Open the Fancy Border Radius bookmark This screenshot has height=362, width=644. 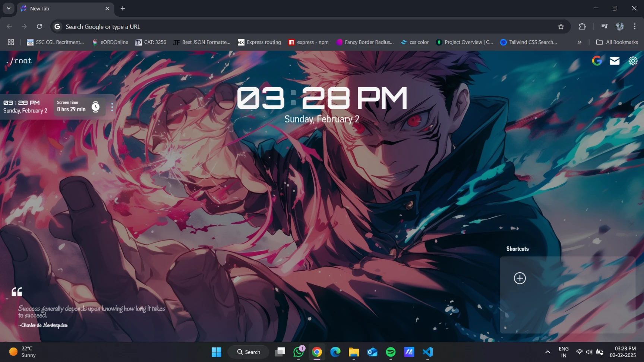coord(365,42)
